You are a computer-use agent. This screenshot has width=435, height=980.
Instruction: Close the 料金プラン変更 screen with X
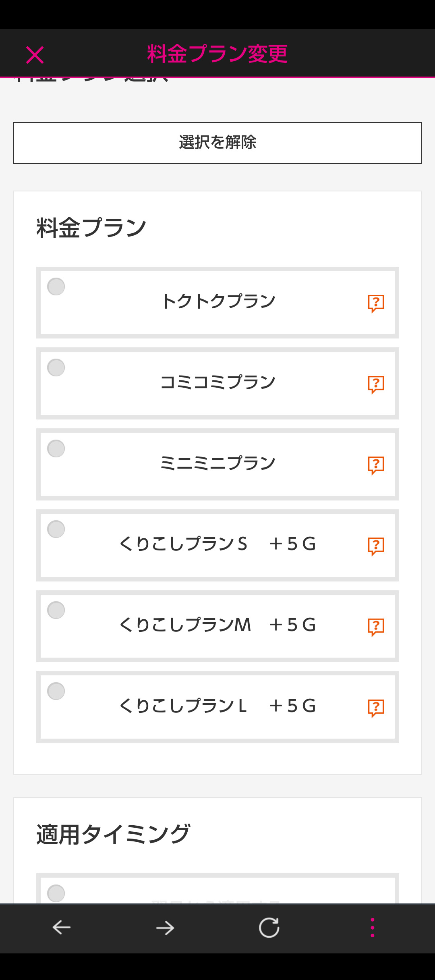coord(35,55)
